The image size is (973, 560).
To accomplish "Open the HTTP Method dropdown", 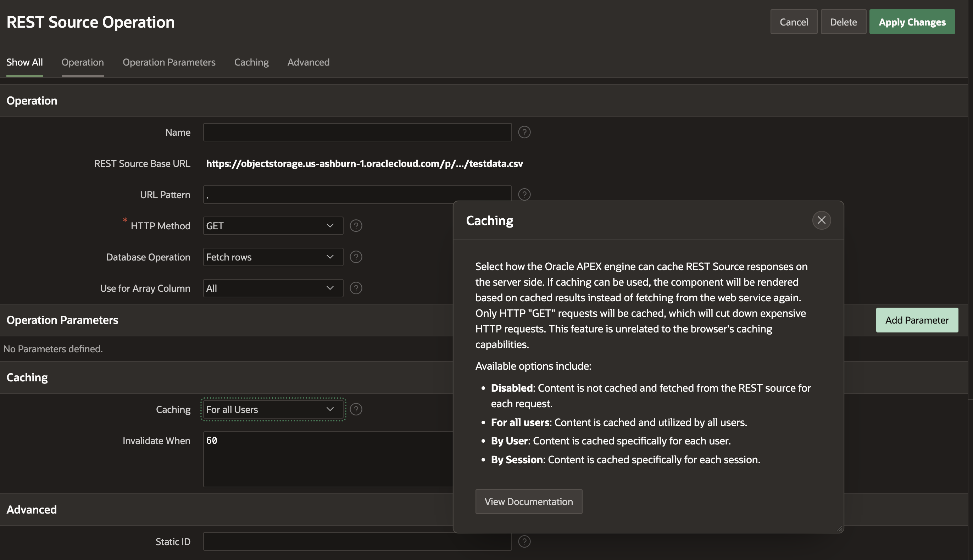I will pos(273,226).
